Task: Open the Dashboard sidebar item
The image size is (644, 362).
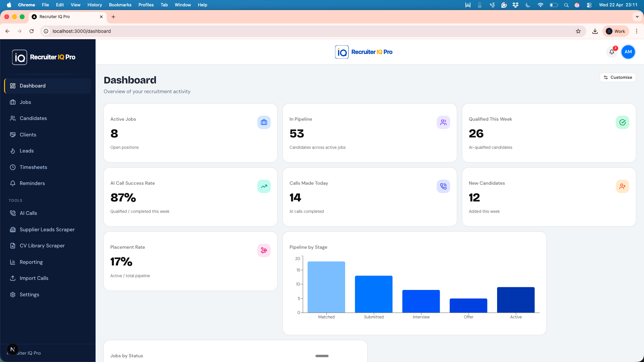Action: pos(48,86)
